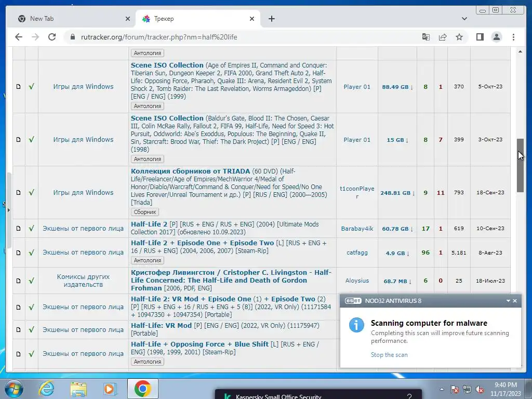Image resolution: width=532 pixels, height=399 pixels.
Task: Click the address bar URL
Action: (159, 37)
